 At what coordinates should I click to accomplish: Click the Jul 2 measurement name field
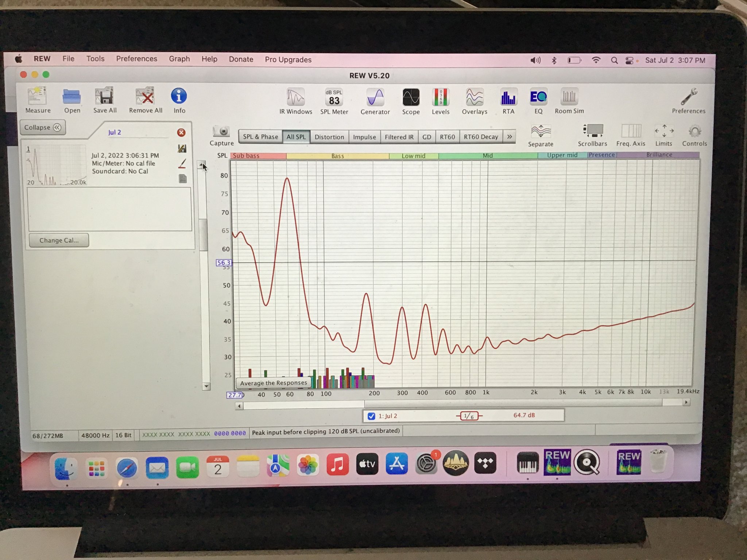click(x=138, y=132)
